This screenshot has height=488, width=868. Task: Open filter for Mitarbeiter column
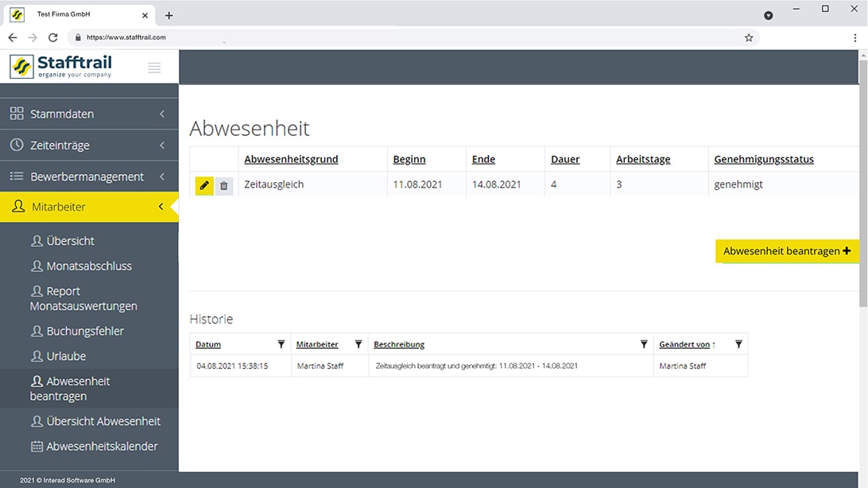(358, 344)
